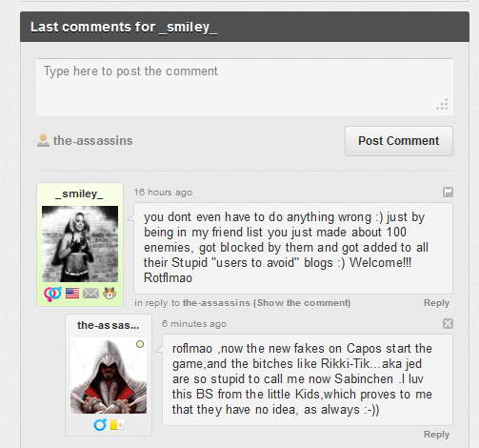
Task: Click the male symbol under the-assassins avatar
Action: [100, 424]
